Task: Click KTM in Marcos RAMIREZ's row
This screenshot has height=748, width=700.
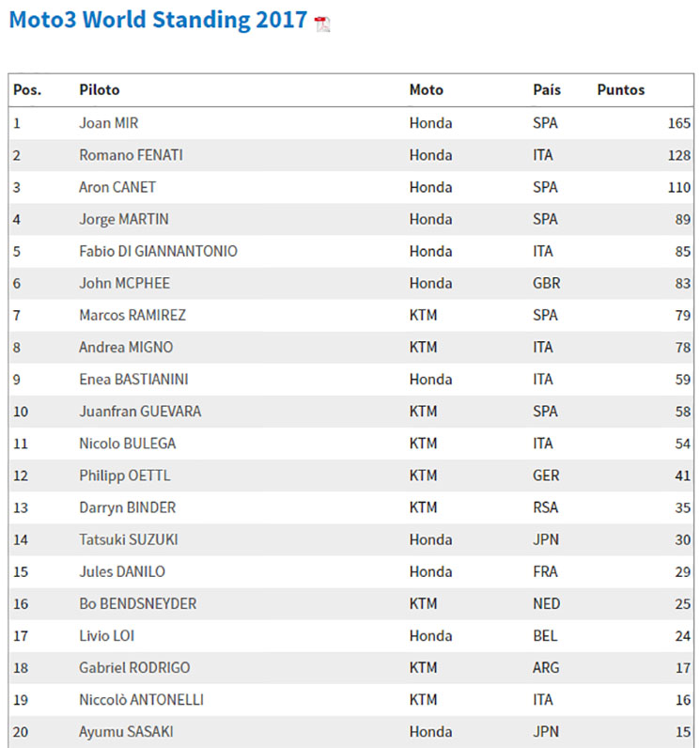Action: click(x=424, y=315)
